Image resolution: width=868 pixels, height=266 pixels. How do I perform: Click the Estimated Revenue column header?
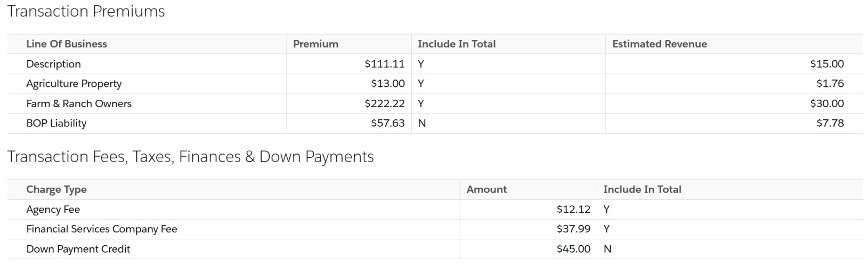click(660, 44)
